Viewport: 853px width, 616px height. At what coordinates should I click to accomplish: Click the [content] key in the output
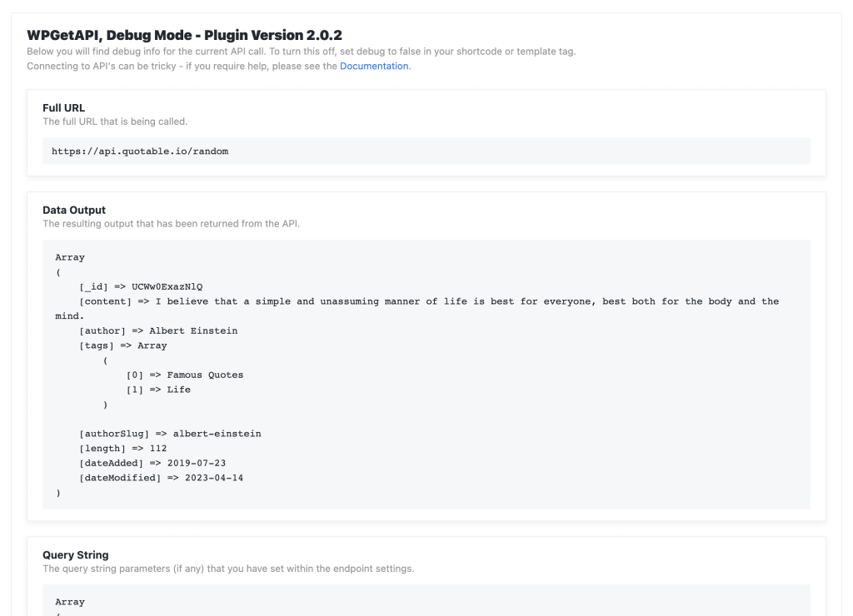point(105,301)
